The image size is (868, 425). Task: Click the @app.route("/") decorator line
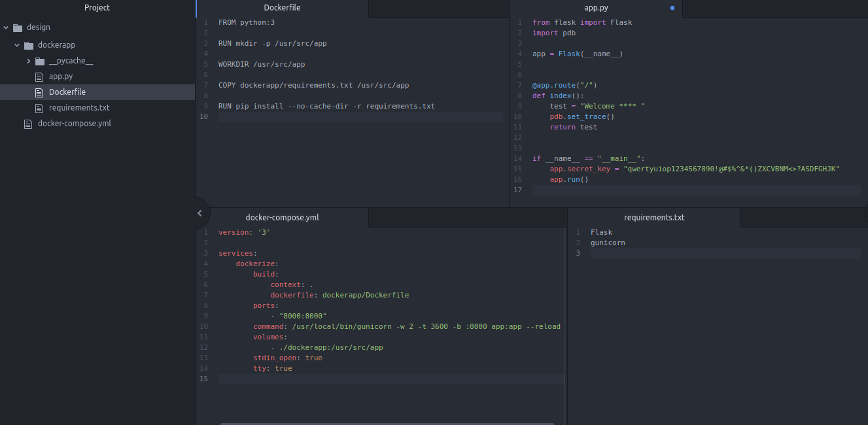[x=564, y=85]
